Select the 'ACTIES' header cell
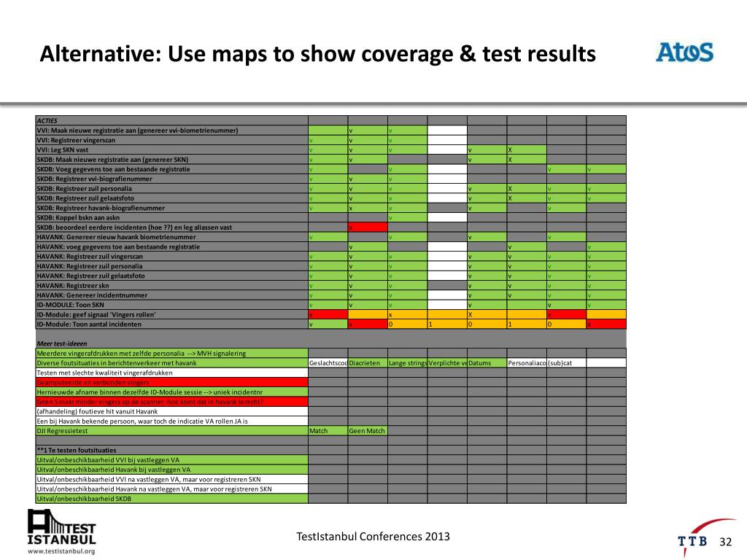The height and width of the screenshot is (560, 747). (172, 120)
